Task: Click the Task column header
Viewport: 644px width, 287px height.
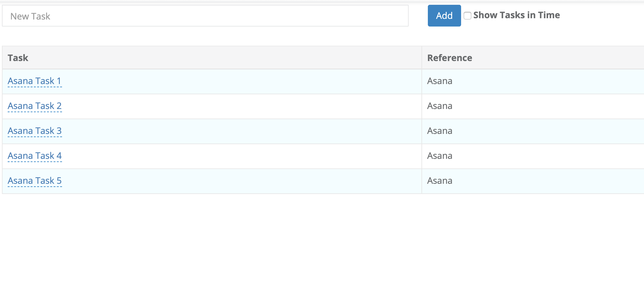Action: pos(212,58)
